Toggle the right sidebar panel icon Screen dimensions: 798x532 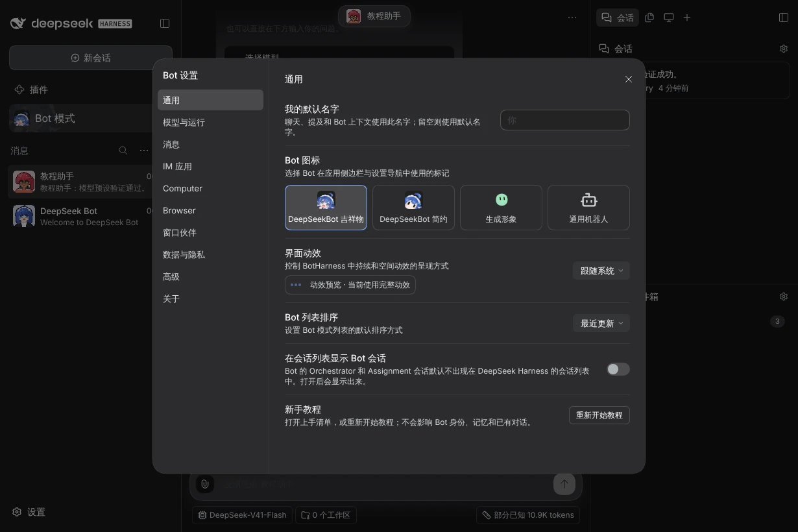coord(783,18)
